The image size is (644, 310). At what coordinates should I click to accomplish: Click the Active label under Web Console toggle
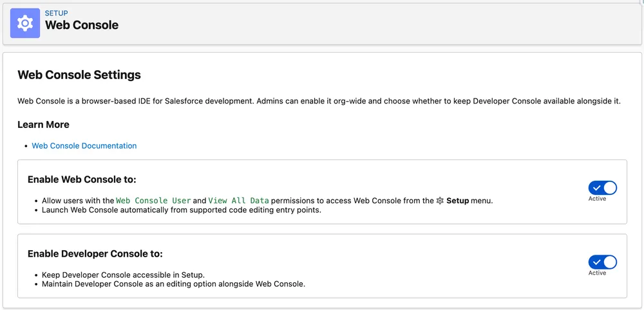(597, 199)
